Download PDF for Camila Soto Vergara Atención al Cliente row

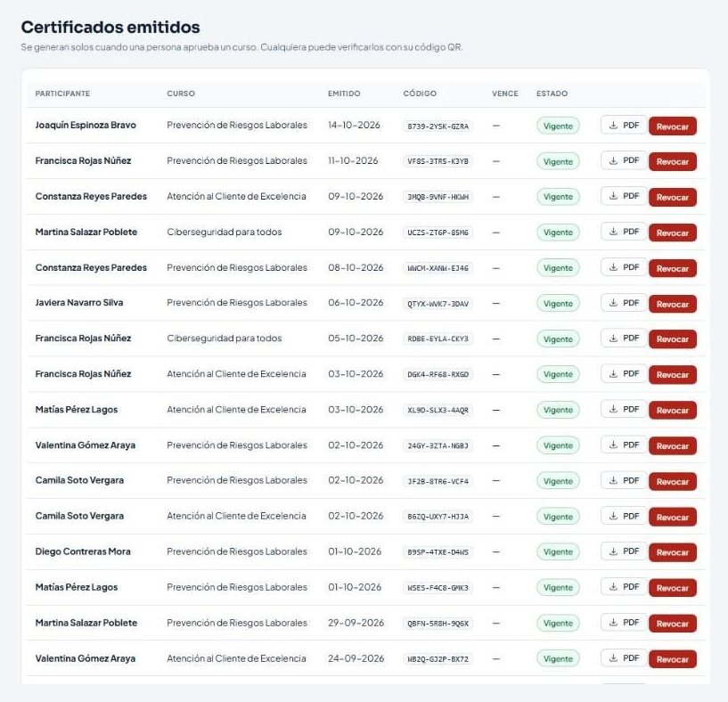tap(624, 516)
